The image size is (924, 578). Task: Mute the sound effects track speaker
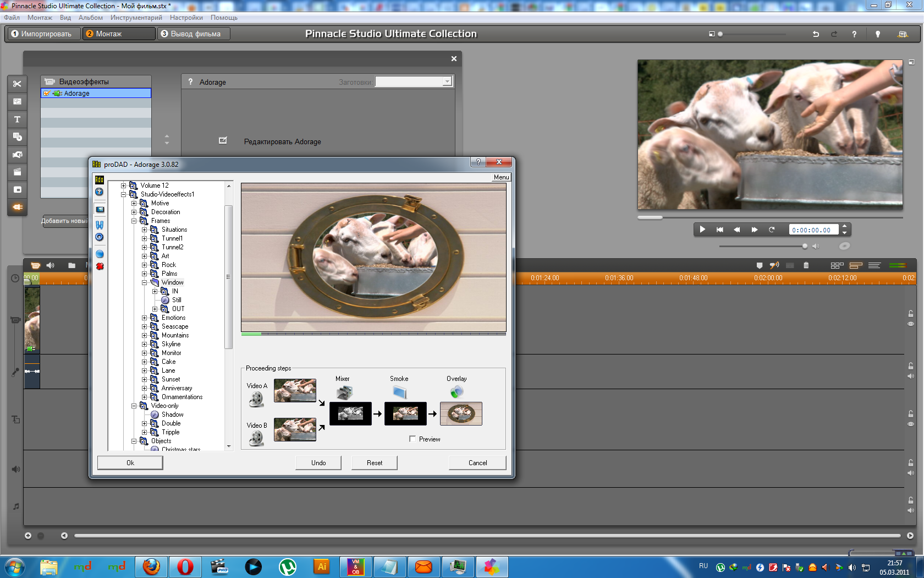(x=911, y=473)
